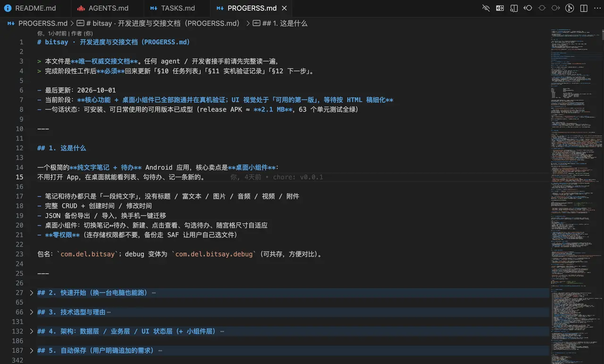Expand the folded section 4 架构

coord(32,331)
